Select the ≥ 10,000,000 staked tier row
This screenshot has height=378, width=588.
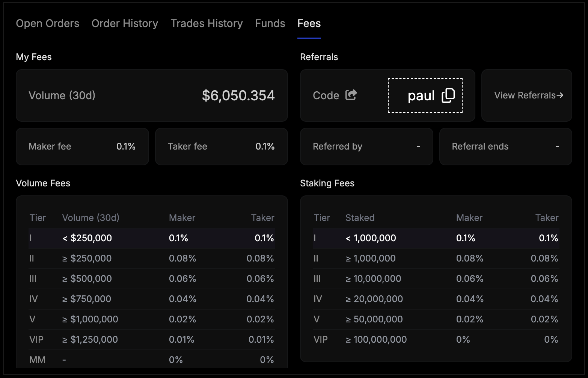click(436, 279)
